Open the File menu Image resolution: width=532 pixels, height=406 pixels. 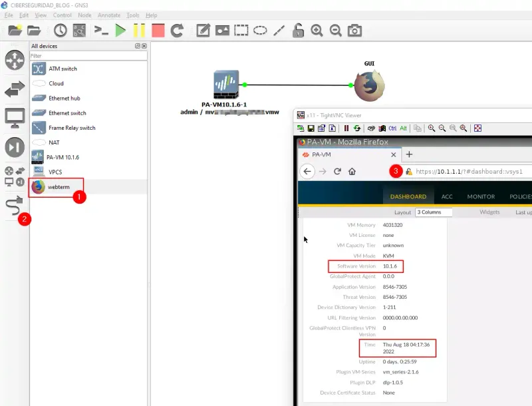click(9, 15)
